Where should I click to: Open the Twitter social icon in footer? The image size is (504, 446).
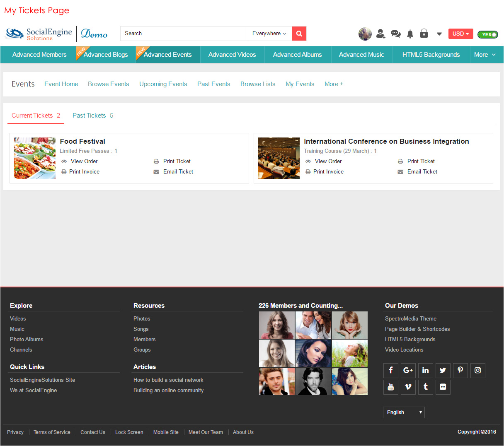[443, 370]
